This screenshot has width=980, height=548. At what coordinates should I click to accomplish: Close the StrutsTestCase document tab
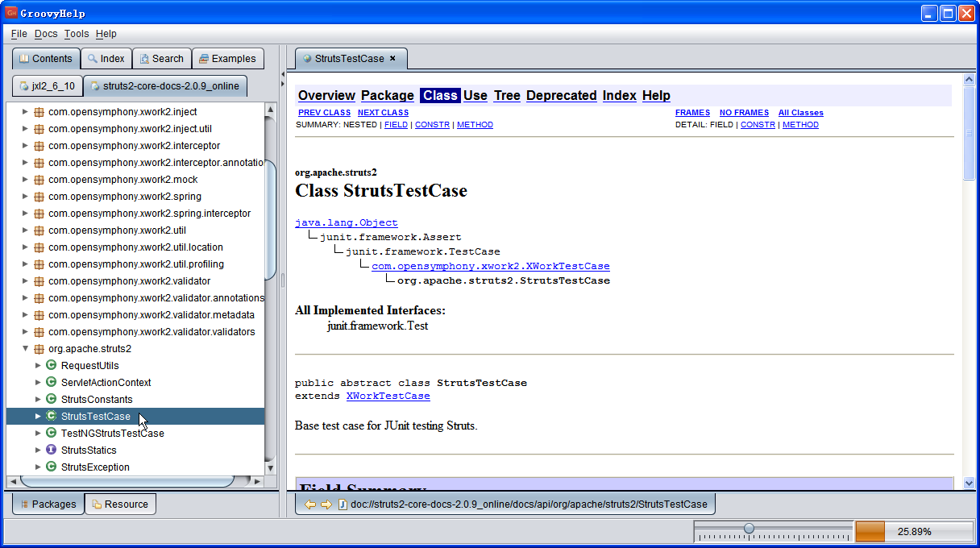pyautogui.click(x=392, y=59)
